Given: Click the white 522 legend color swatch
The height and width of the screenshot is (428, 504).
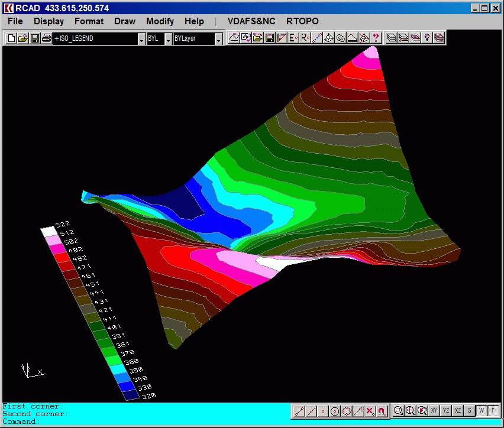Looking at the screenshot, I should point(47,231).
